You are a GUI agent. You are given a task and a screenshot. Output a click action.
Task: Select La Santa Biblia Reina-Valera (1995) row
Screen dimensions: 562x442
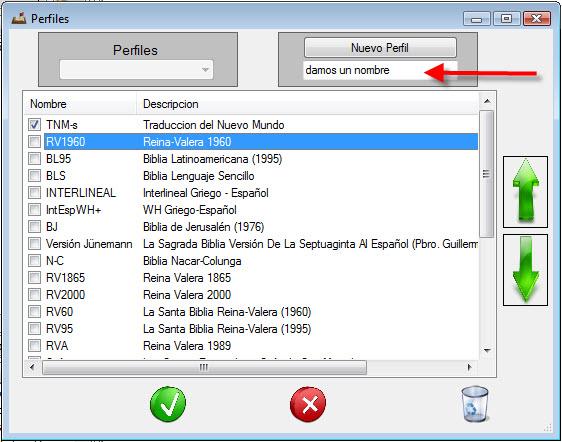251,329
